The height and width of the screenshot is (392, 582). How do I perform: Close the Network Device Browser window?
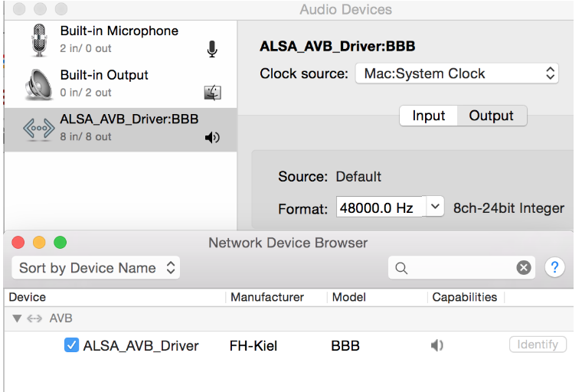point(18,243)
